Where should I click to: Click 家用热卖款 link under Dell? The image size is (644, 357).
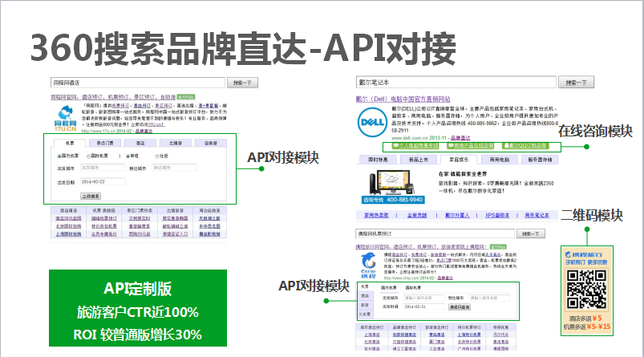point(376,215)
